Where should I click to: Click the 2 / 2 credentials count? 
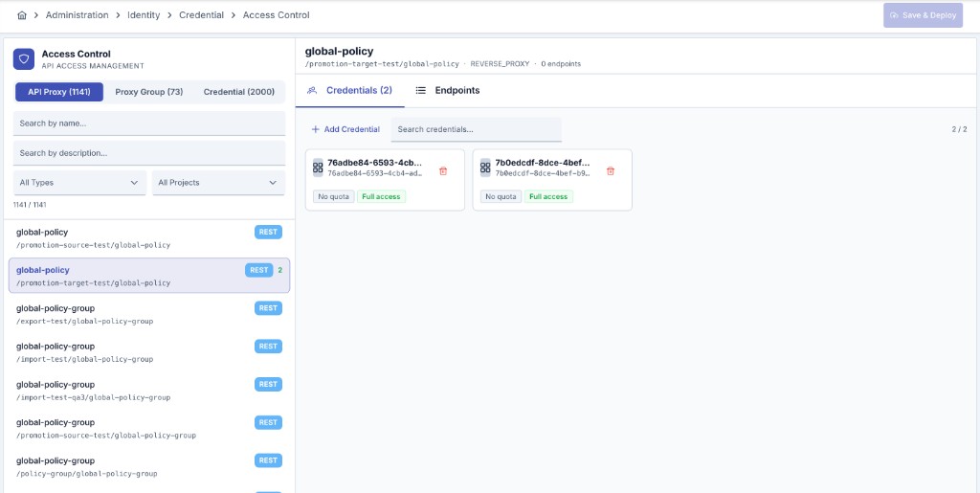pyautogui.click(x=959, y=129)
